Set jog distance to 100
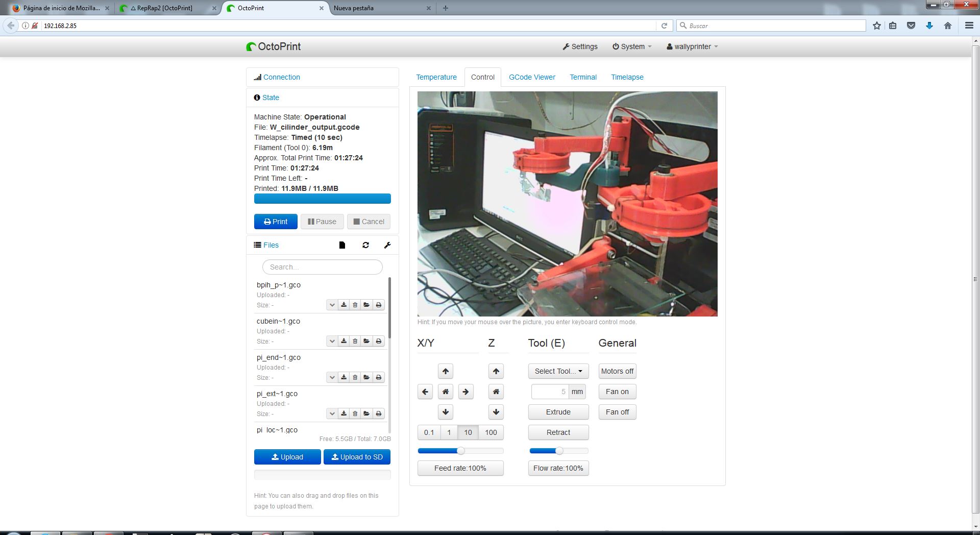The image size is (980, 535). point(491,432)
